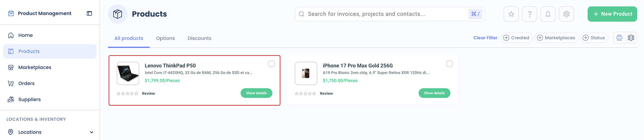Add a Created filter
Screen dimensions: 644x140
click(516, 38)
